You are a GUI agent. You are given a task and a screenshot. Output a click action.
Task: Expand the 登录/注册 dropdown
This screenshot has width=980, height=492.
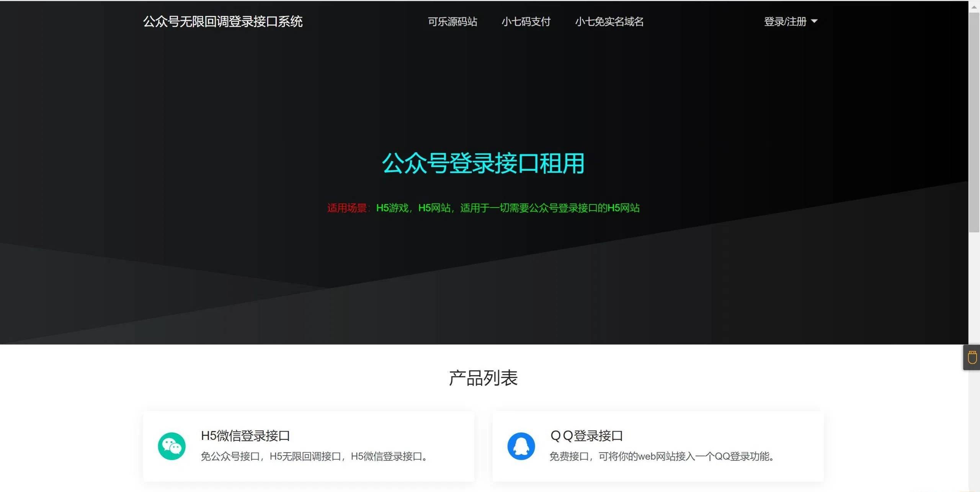[791, 21]
